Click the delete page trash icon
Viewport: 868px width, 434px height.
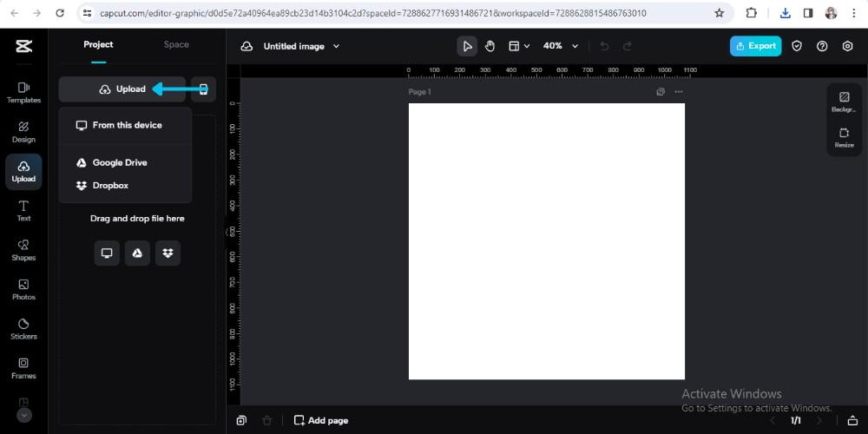pyautogui.click(x=266, y=421)
